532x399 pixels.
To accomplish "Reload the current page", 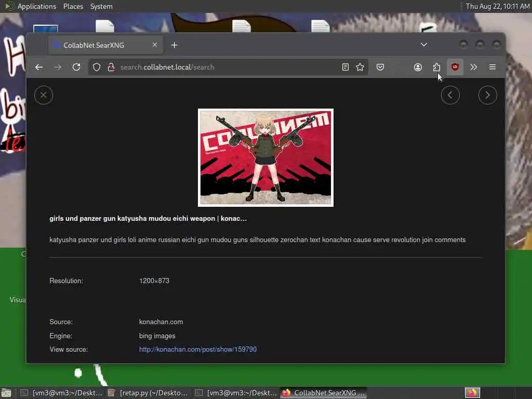I will (x=76, y=67).
